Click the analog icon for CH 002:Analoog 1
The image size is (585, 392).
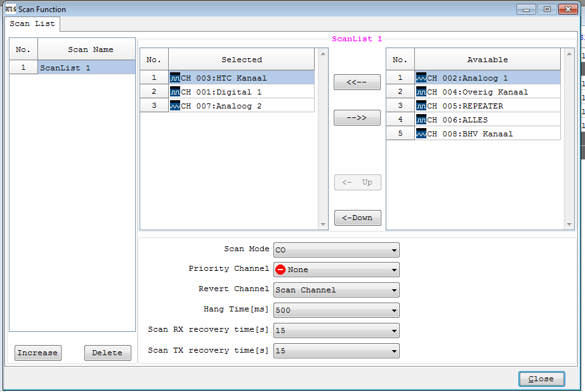[x=421, y=78]
